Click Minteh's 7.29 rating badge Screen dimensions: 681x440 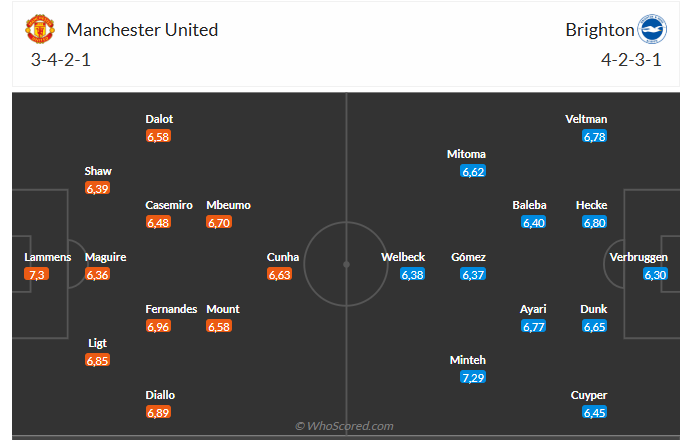[473, 377]
